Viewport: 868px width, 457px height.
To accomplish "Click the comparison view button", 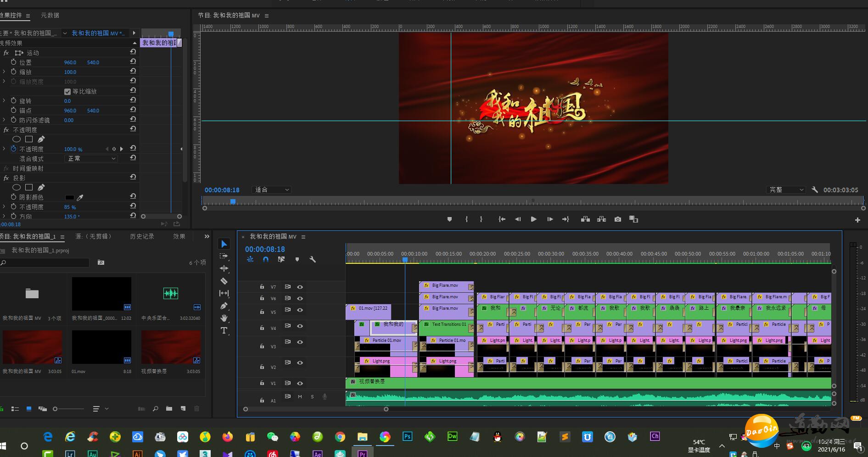I will (x=634, y=219).
